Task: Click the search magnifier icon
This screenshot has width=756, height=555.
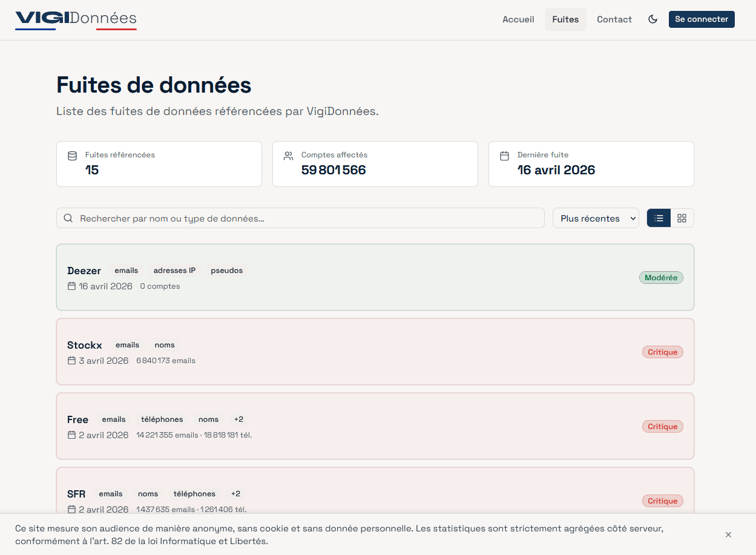Action: [68, 218]
